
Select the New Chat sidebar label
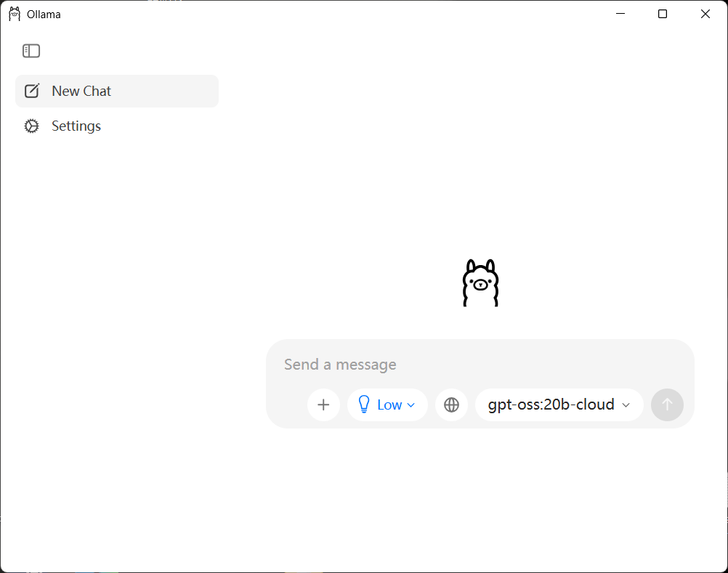coord(81,91)
